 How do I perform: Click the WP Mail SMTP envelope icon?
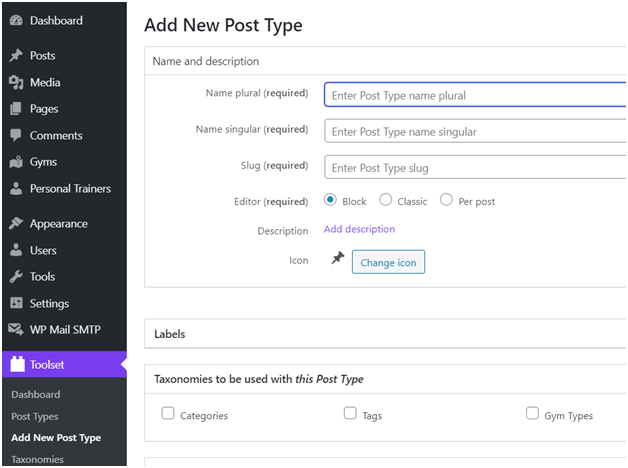point(16,329)
